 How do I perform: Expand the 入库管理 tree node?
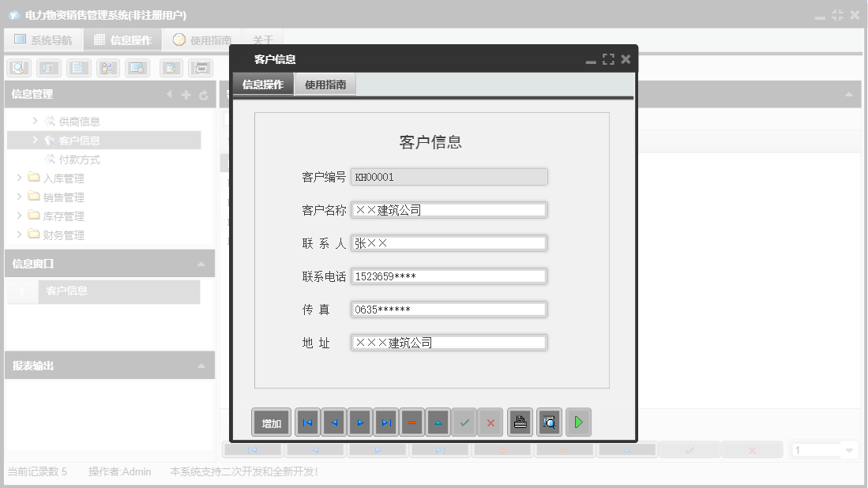click(19, 178)
